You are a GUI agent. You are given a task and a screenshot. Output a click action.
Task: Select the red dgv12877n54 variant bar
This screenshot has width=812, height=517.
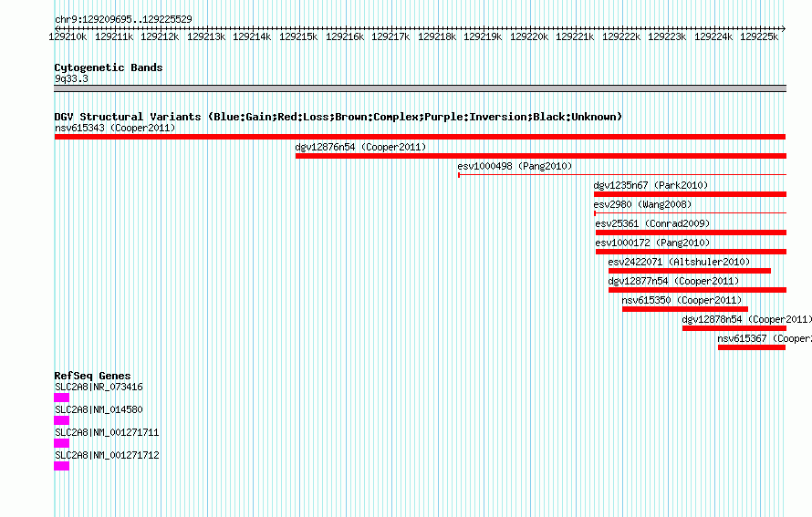coord(698,290)
